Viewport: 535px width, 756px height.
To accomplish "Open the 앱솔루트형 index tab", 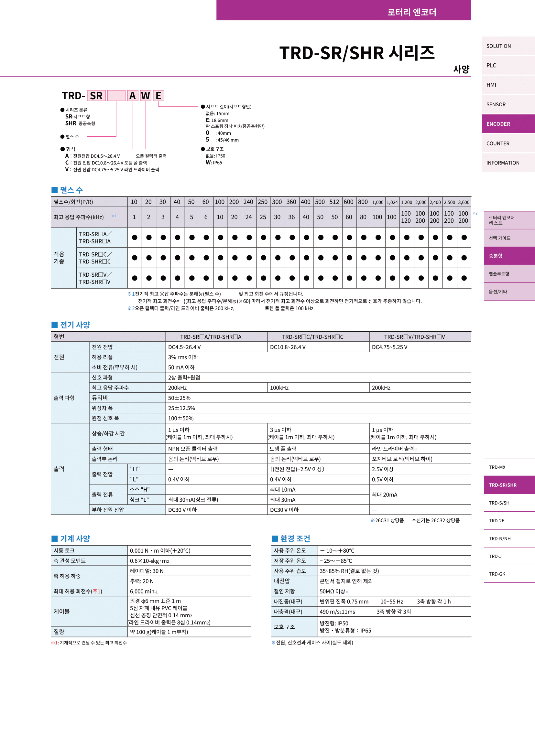I will click(x=509, y=273).
